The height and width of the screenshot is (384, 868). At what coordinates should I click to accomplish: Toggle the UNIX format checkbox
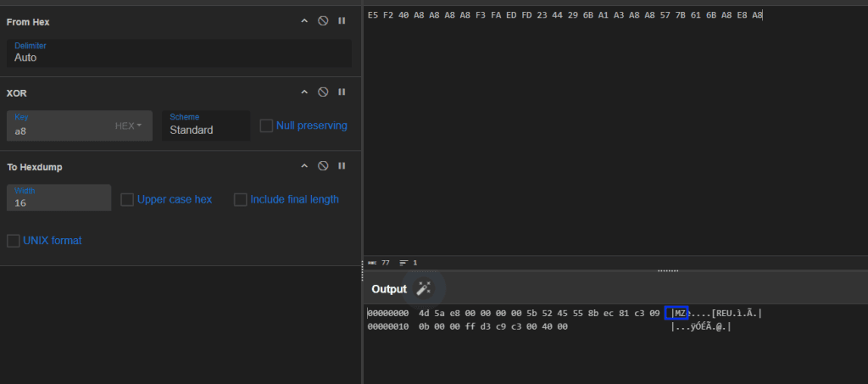click(x=14, y=241)
